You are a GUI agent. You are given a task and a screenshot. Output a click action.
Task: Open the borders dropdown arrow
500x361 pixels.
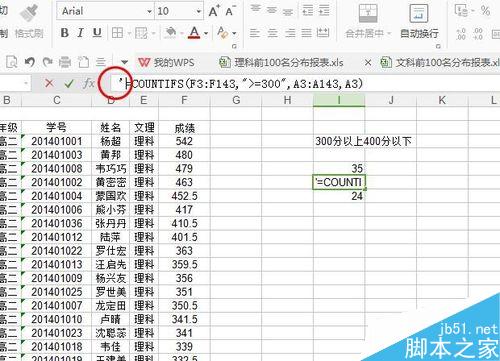[128, 33]
